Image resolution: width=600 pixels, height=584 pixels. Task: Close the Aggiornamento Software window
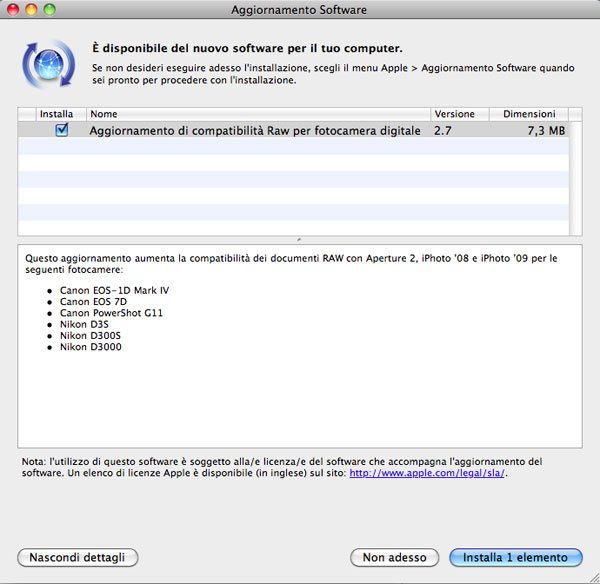click(x=13, y=9)
